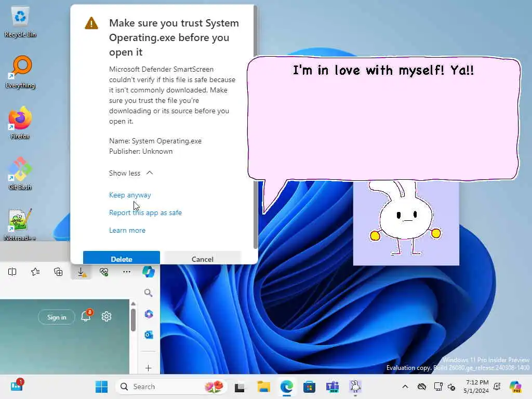532x399 pixels.
Task: Open the Copilot icon in Edge toolbar
Action: click(x=148, y=272)
